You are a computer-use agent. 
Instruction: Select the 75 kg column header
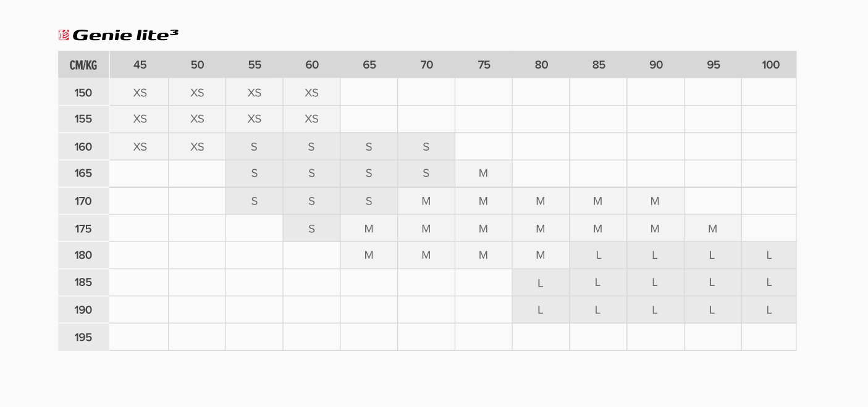[x=484, y=65]
